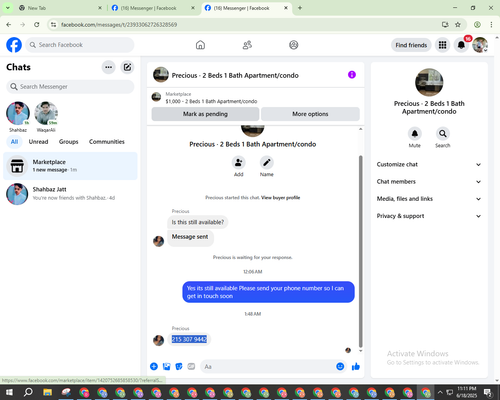The width and height of the screenshot is (500, 400).
Task: Open notifications bell with 16 badge
Action: point(461,45)
